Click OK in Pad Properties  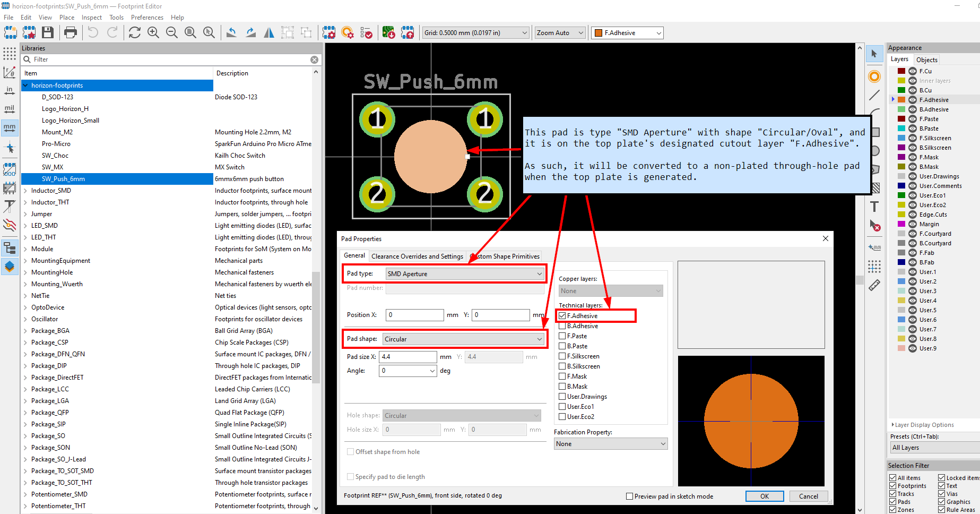(x=765, y=496)
